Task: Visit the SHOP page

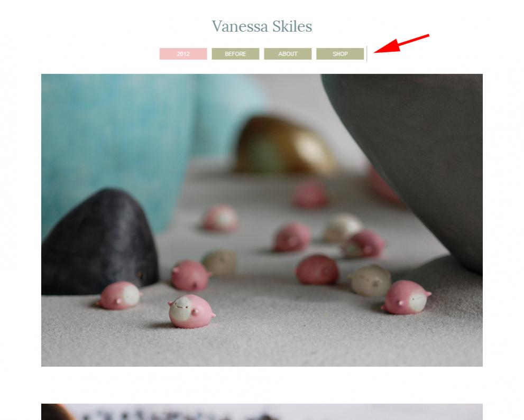Action: [x=340, y=54]
